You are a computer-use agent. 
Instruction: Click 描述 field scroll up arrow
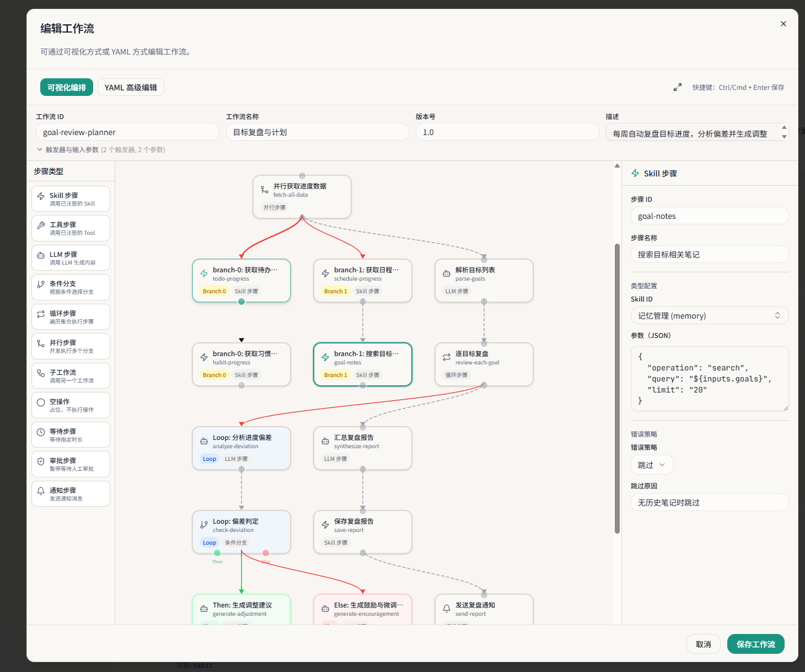[784, 127]
